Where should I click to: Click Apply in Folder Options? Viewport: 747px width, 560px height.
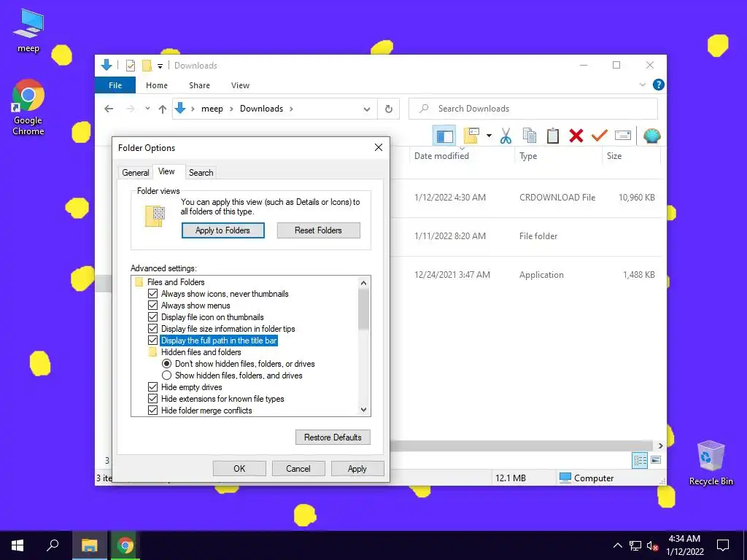(x=357, y=469)
